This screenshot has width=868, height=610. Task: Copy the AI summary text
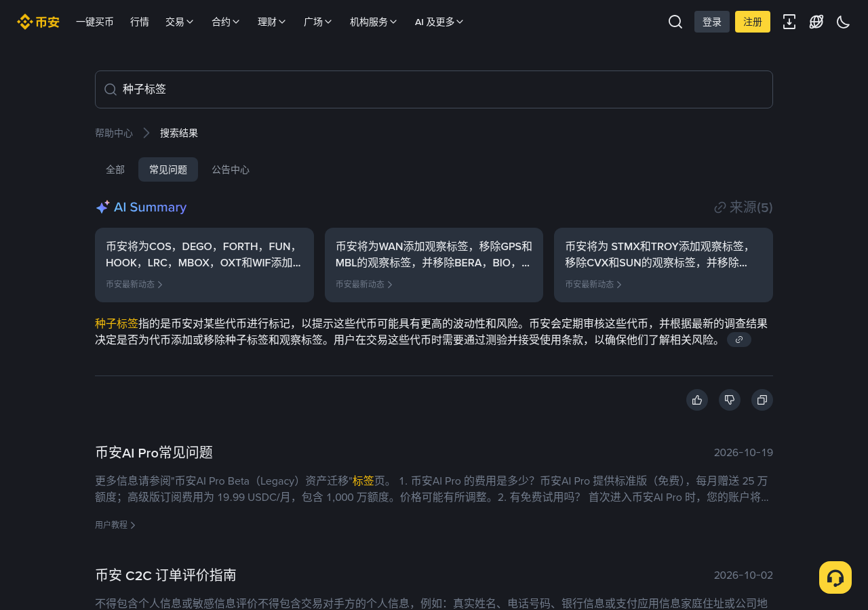(762, 400)
